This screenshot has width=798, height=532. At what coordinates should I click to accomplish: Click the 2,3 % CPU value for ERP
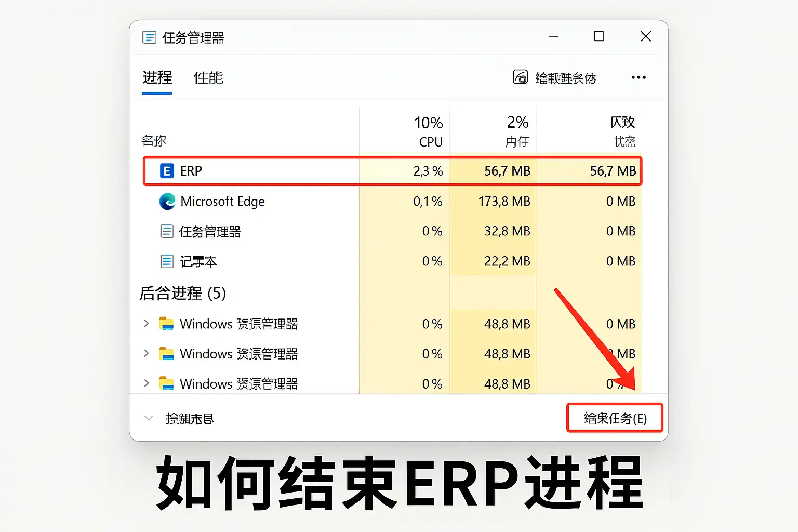[x=428, y=171]
